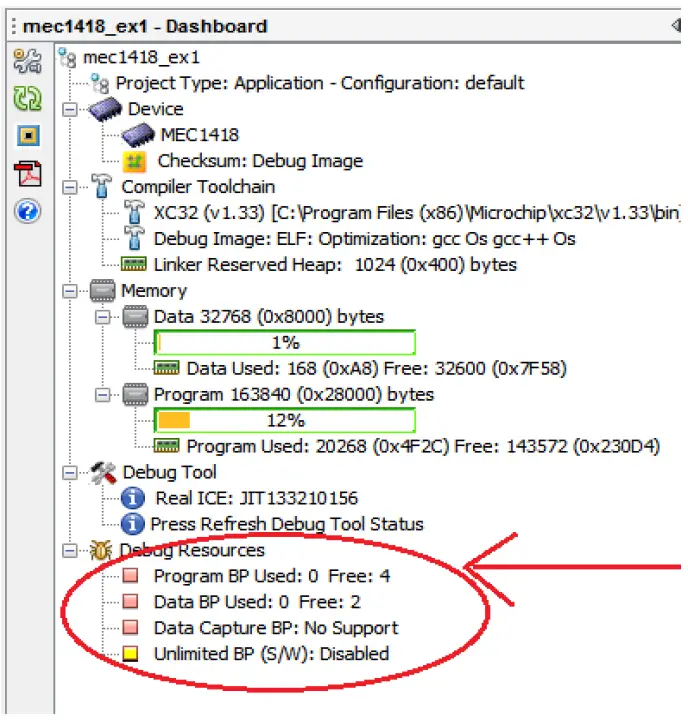Collapse the Compiler Toolchain node
Screen dimensions: 688x721
point(69,188)
